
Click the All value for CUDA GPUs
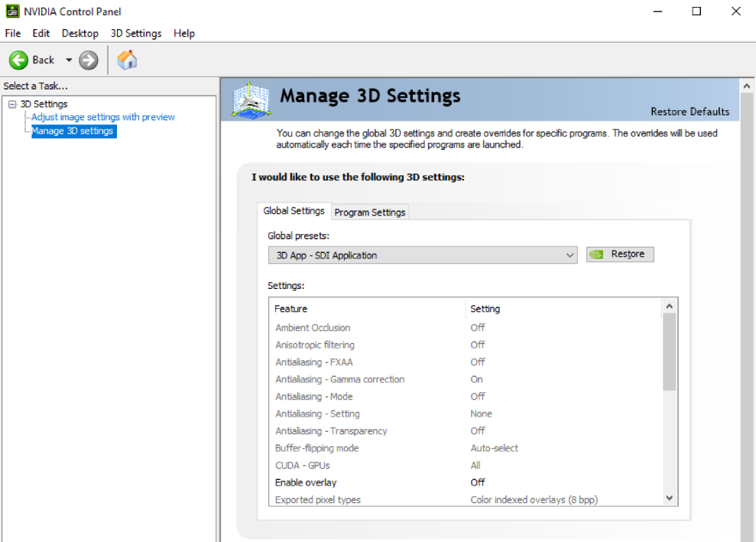point(475,466)
